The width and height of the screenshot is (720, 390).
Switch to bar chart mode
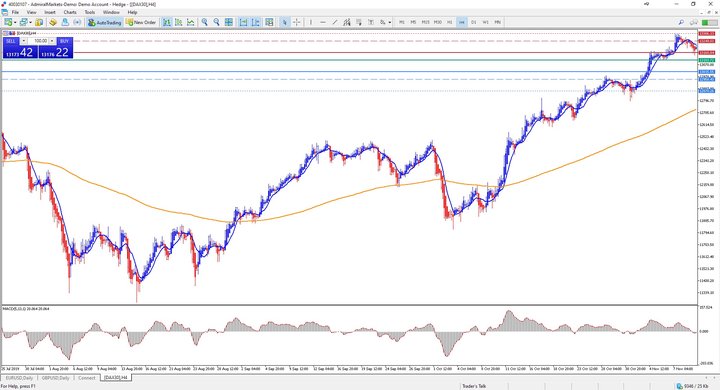167,22
